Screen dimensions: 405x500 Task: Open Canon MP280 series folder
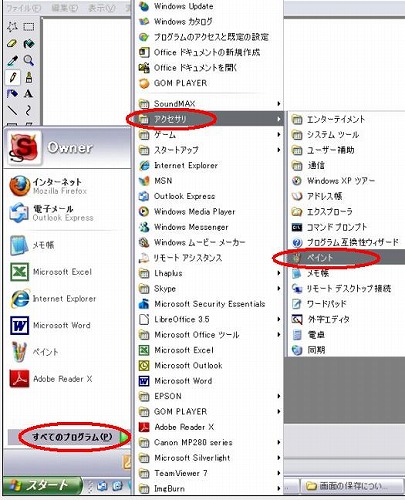click(210, 443)
